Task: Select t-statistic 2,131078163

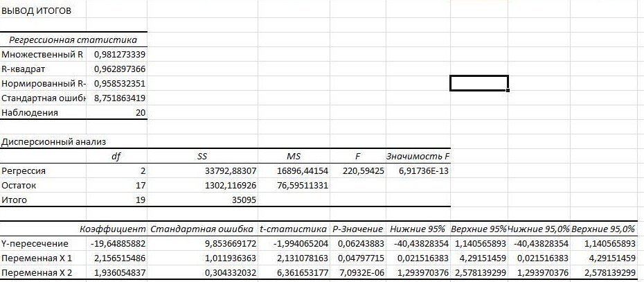Action: (x=294, y=258)
